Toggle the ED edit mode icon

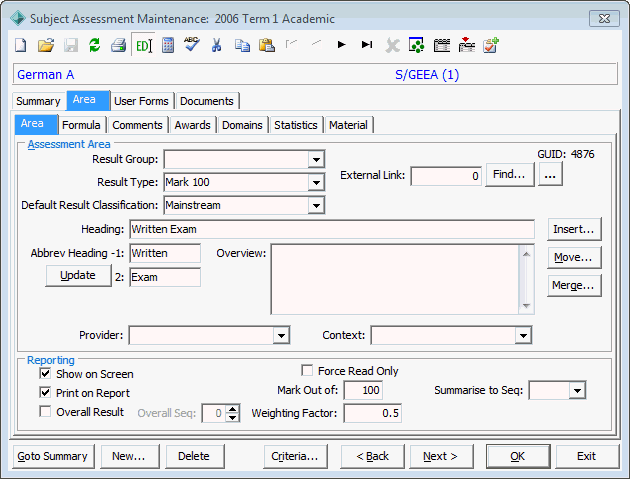pos(143,45)
